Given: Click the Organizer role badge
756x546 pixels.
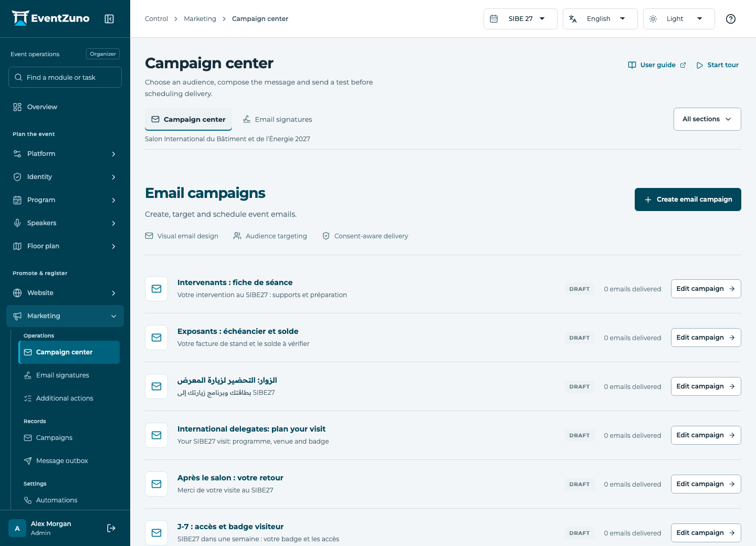Looking at the screenshot, I should 103,54.
